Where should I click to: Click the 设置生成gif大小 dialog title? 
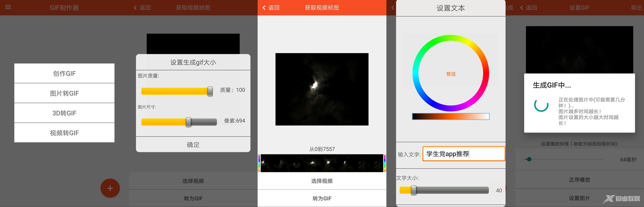(x=193, y=62)
